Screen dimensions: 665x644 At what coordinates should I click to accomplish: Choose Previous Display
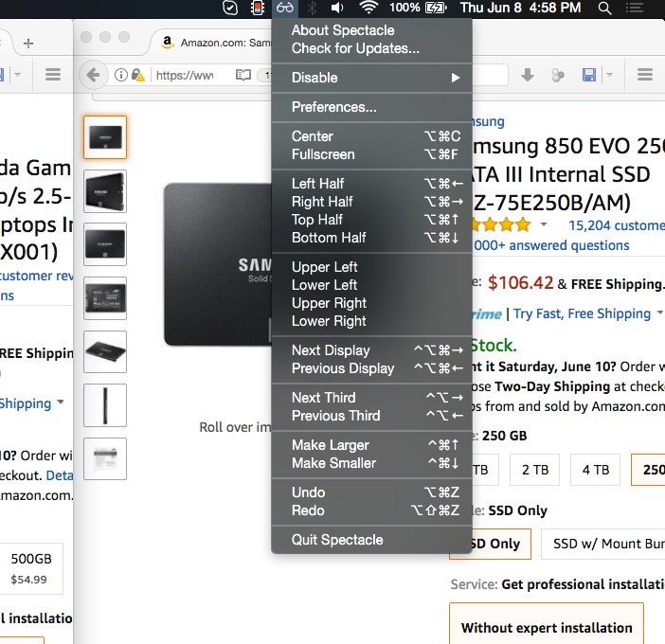pos(371,368)
